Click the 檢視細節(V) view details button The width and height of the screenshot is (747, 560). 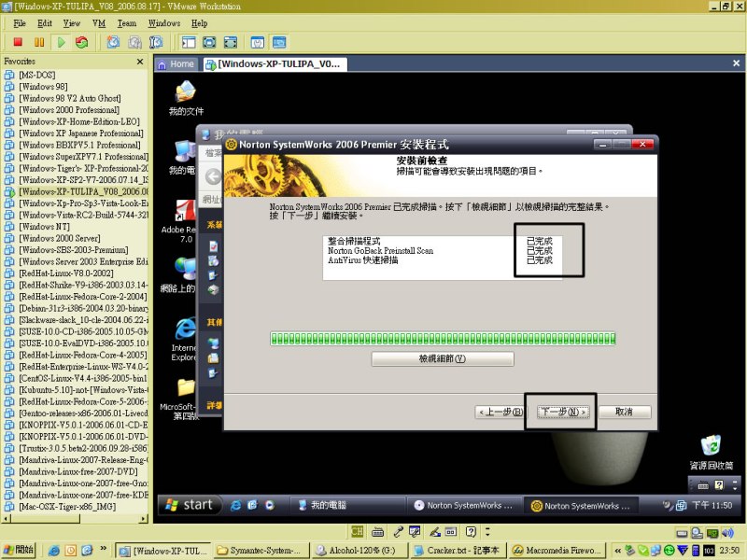click(x=443, y=359)
